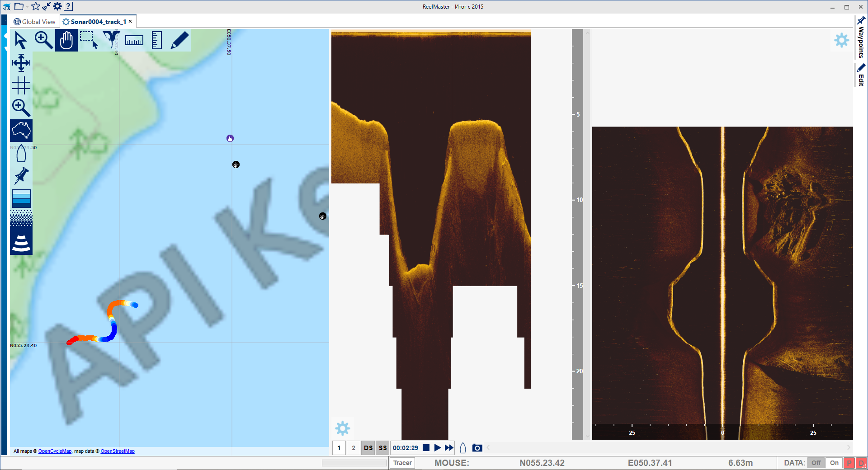This screenshot has height=470, width=868.
Task: Click the horizontal ruler measure tool
Action: [x=134, y=41]
